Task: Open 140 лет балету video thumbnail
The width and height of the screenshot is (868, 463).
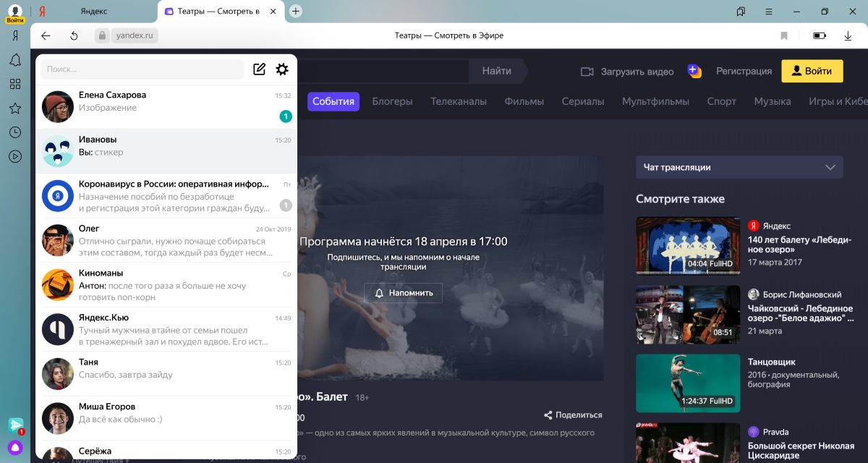Action: 688,245
